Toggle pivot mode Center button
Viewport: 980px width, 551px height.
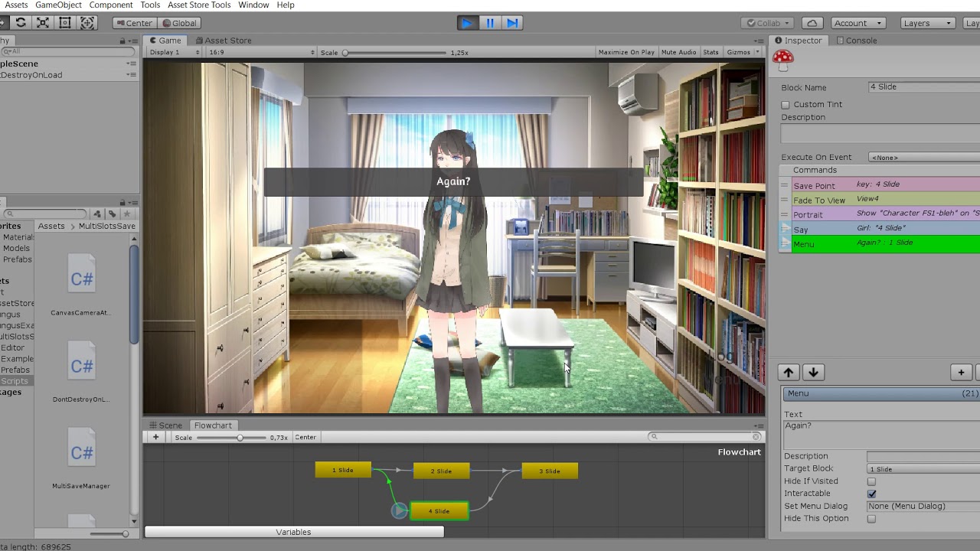pyautogui.click(x=134, y=23)
